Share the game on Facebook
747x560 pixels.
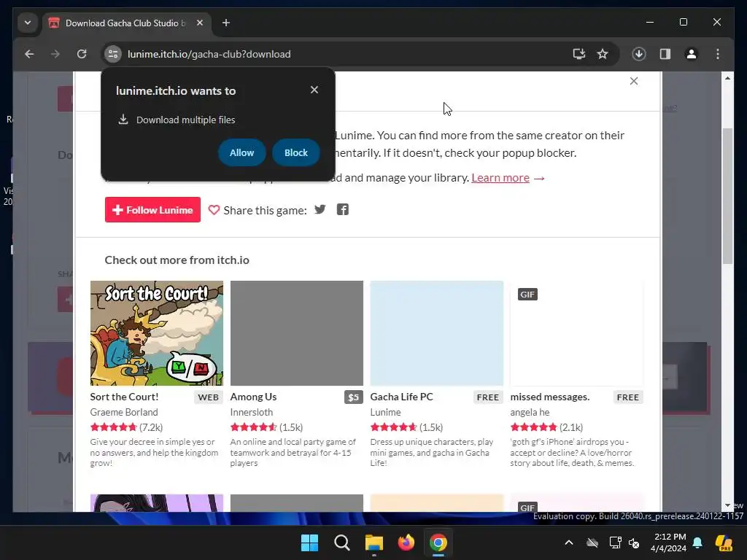pyautogui.click(x=343, y=209)
